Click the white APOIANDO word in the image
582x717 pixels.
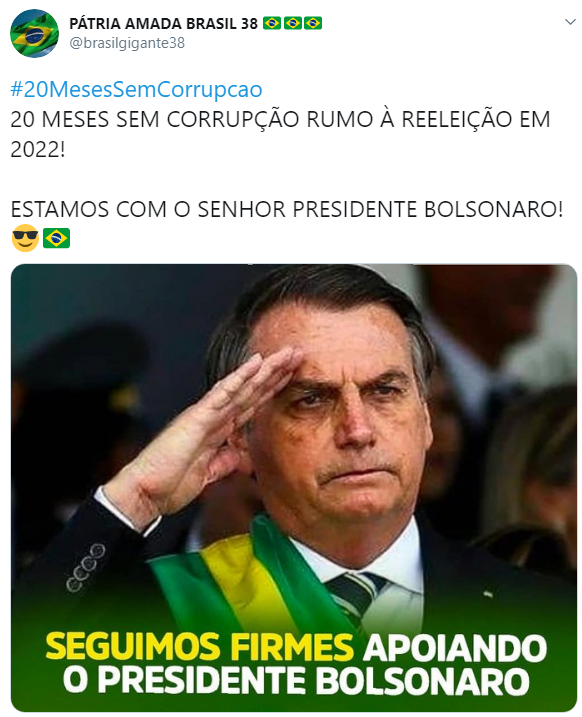[x=455, y=647]
